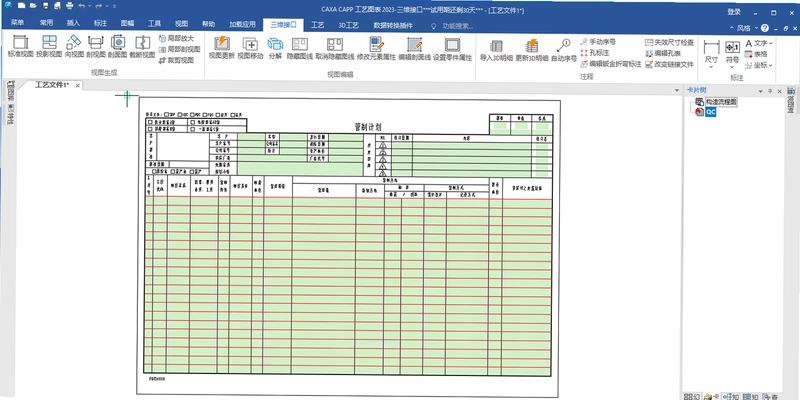800x400 pixels.
Task: Click 改变链接文件 change linked file
Action: (669, 64)
